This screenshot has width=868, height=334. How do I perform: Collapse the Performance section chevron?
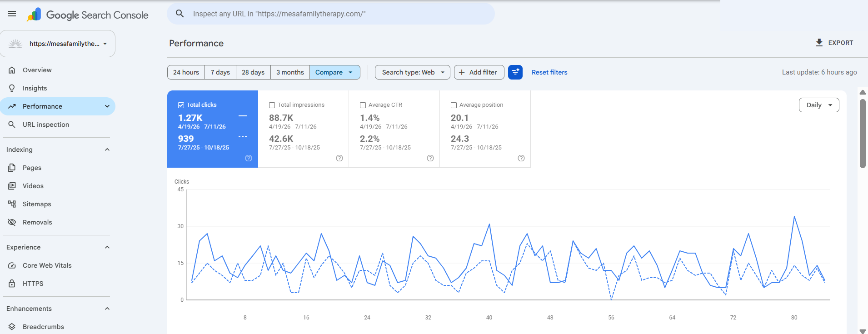click(x=107, y=106)
